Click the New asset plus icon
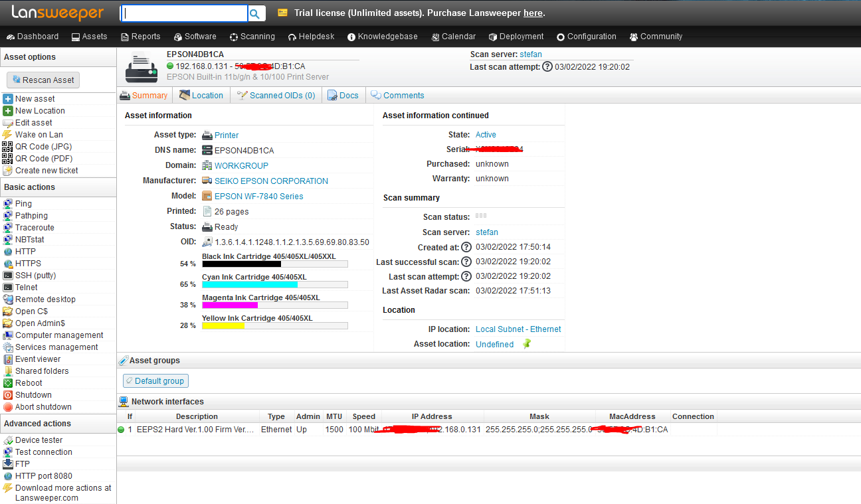 click(x=8, y=99)
